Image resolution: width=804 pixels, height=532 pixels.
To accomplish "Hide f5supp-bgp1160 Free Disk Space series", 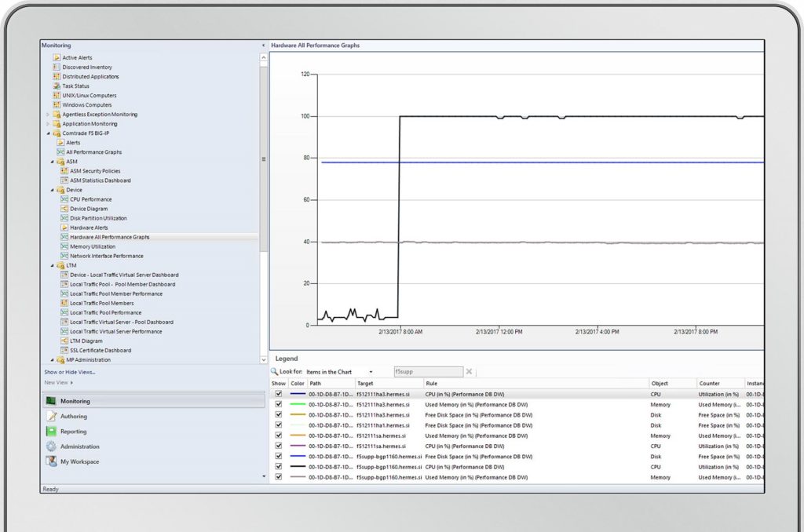I will pos(279,456).
